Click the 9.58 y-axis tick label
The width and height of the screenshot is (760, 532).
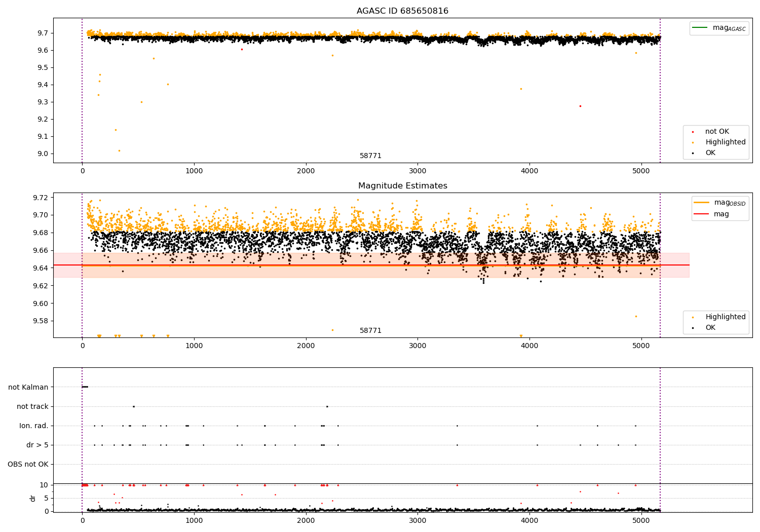click(x=41, y=321)
